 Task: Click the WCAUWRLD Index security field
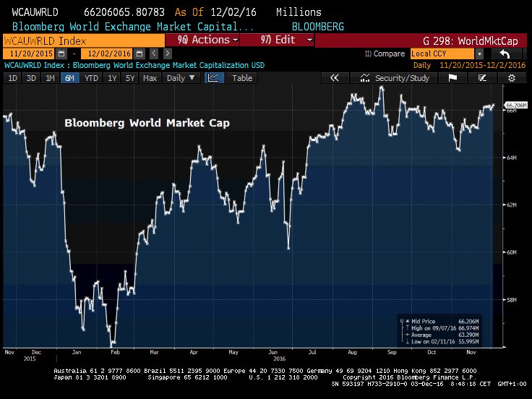84,40
